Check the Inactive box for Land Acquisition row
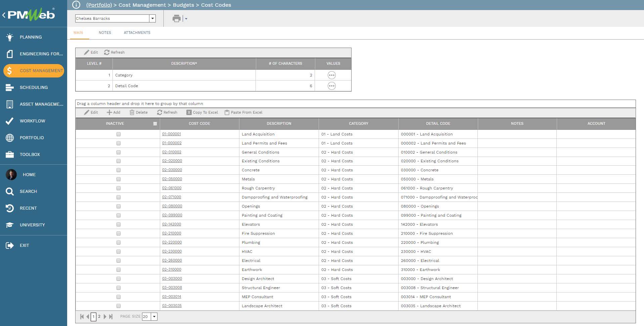This screenshot has height=326, width=644. (119, 134)
